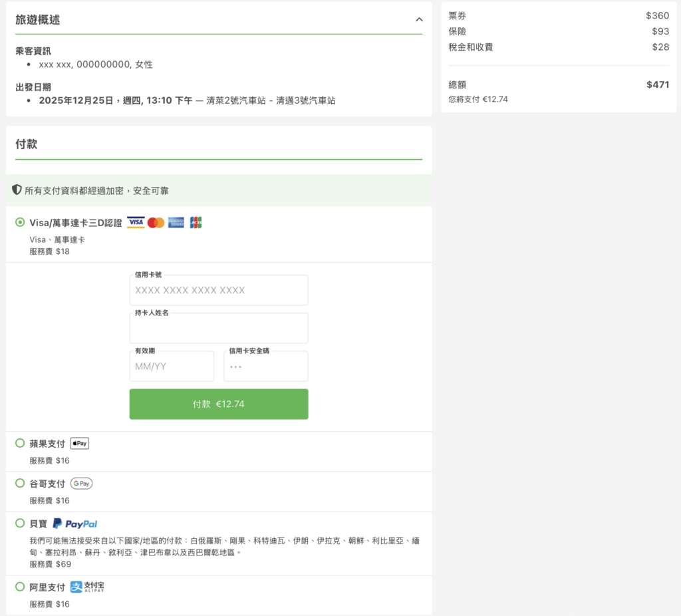
Task: Click the 有效期 MM/YY expiry field
Action: pyautogui.click(x=172, y=366)
